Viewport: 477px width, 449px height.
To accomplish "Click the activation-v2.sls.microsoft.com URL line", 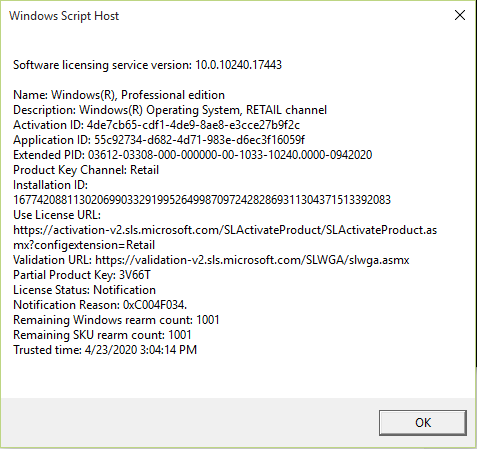I will click(225, 230).
